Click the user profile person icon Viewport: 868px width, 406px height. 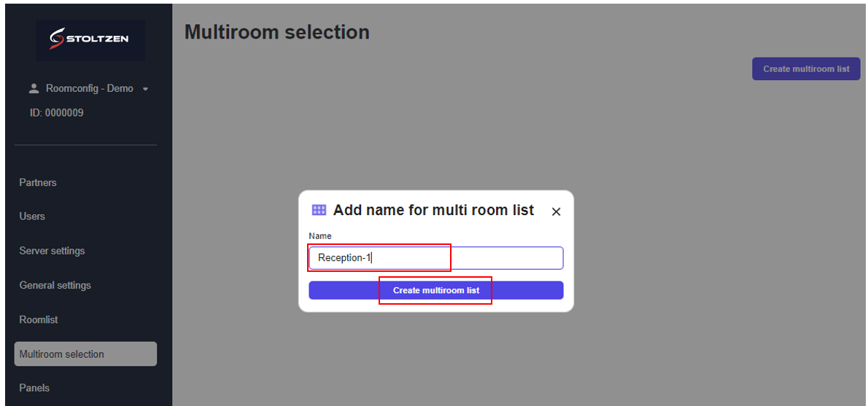pyautogui.click(x=34, y=88)
